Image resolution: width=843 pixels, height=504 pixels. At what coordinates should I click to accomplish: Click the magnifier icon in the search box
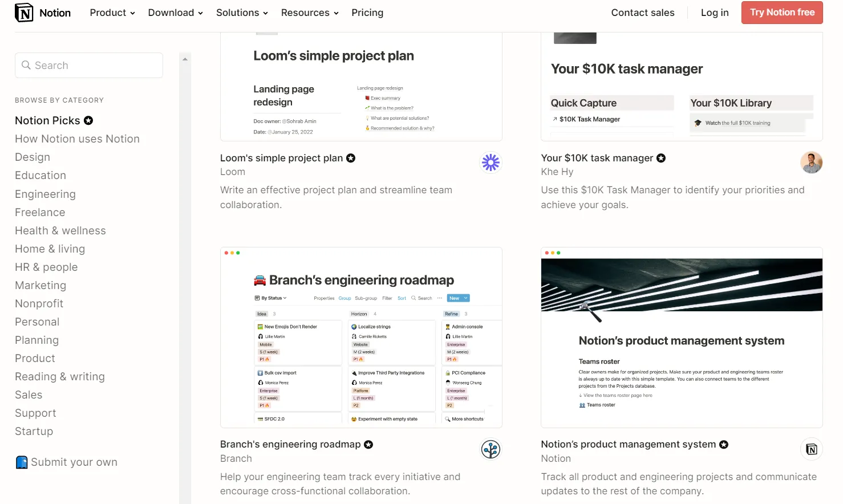pyautogui.click(x=26, y=66)
